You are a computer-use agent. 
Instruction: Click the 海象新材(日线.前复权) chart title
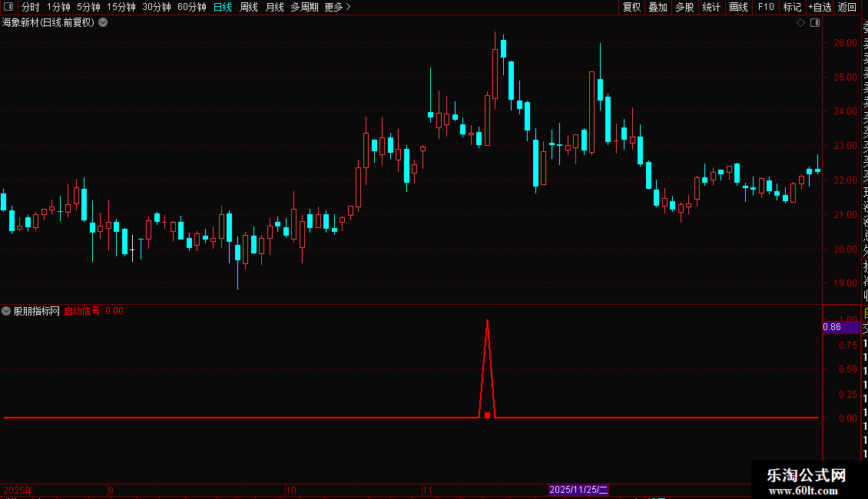48,23
